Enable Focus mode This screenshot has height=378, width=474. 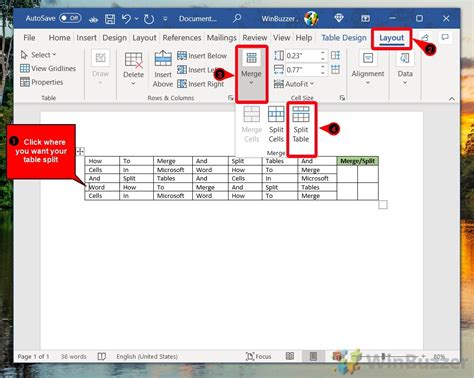tap(258, 356)
